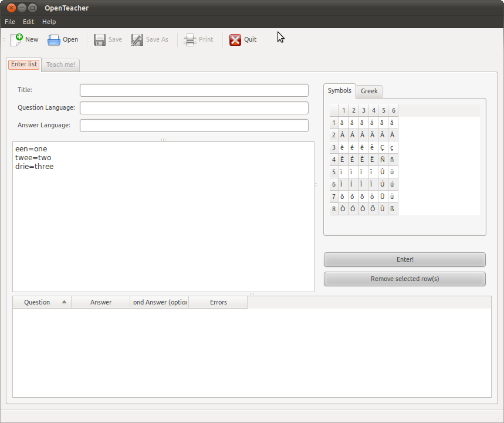Click the New list toolbar icon

tap(16, 39)
